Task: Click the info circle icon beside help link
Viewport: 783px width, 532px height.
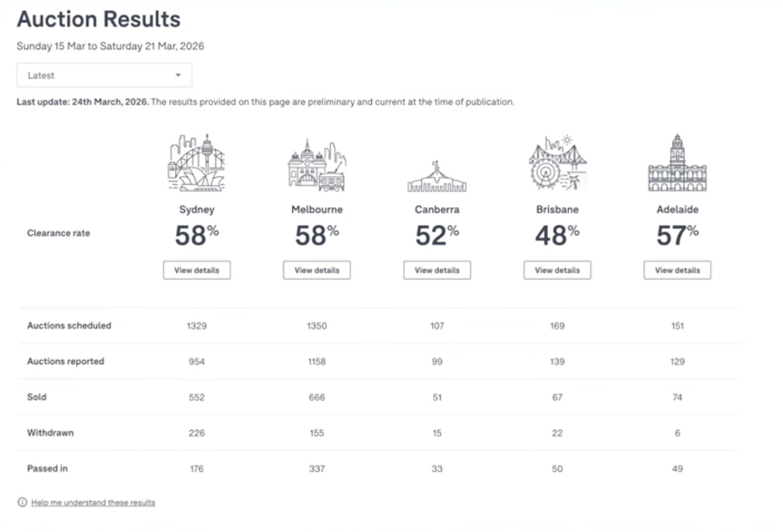Action: point(22,502)
